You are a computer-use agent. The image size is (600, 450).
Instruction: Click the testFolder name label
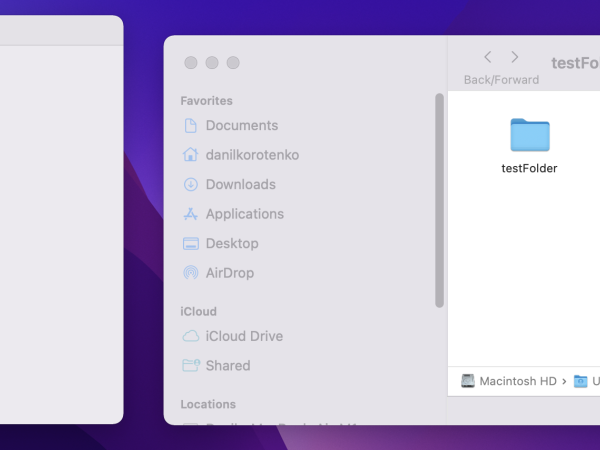pos(529,168)
